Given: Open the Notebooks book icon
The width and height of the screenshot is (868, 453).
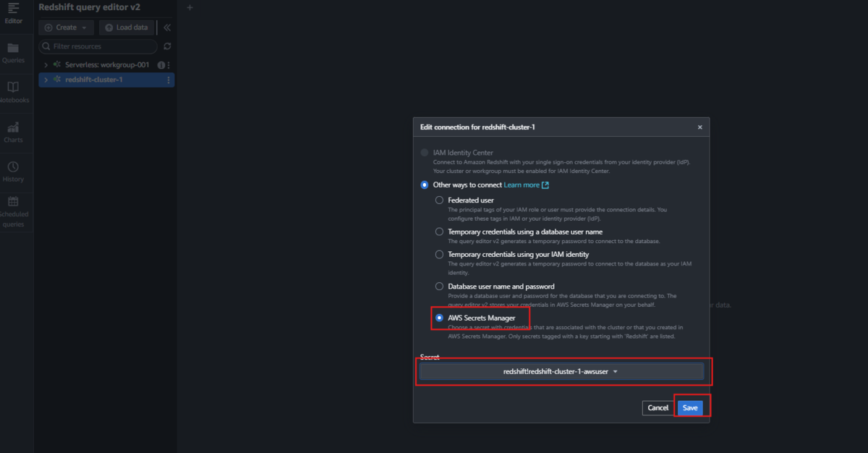Looking at the screenshot, I should coord(13,87).
